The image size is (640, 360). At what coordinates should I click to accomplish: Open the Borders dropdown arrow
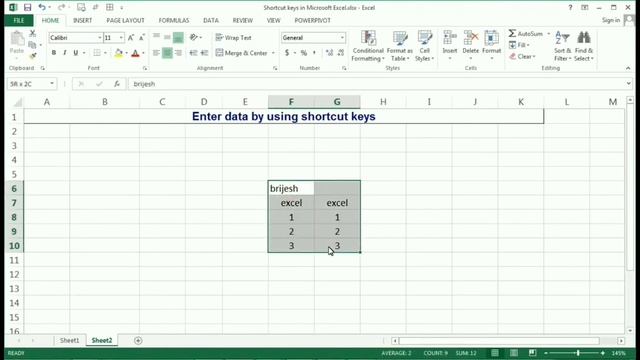click(x=105, y=53)
